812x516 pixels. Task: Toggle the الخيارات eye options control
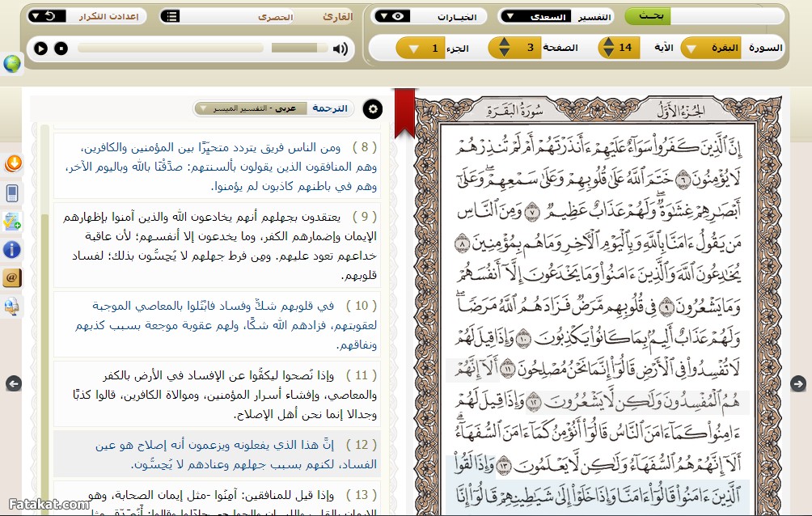pos(391,17)
